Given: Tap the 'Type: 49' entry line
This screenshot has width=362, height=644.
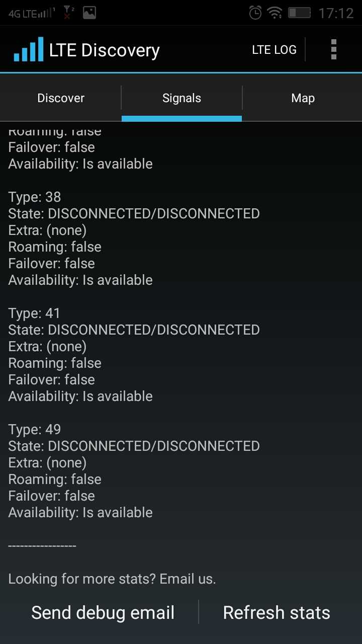Looking at the screenshot, I should click(x=35, y=429).
